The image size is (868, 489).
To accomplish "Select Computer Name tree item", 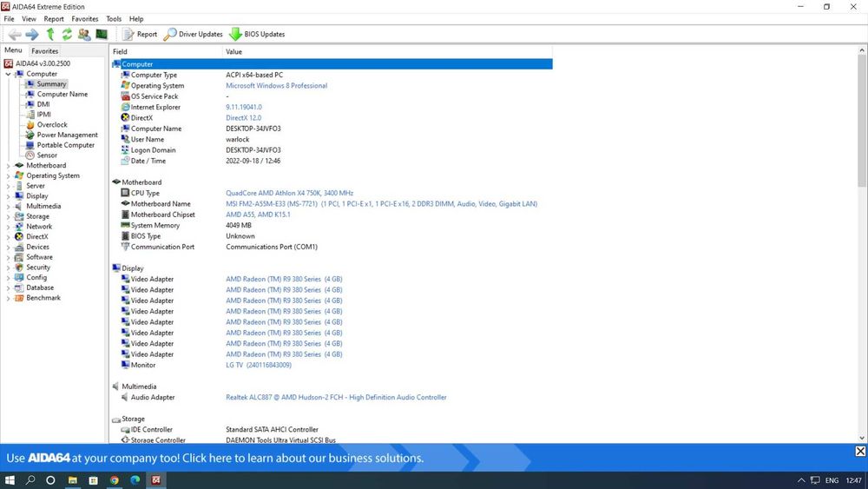I will (62, 94).
